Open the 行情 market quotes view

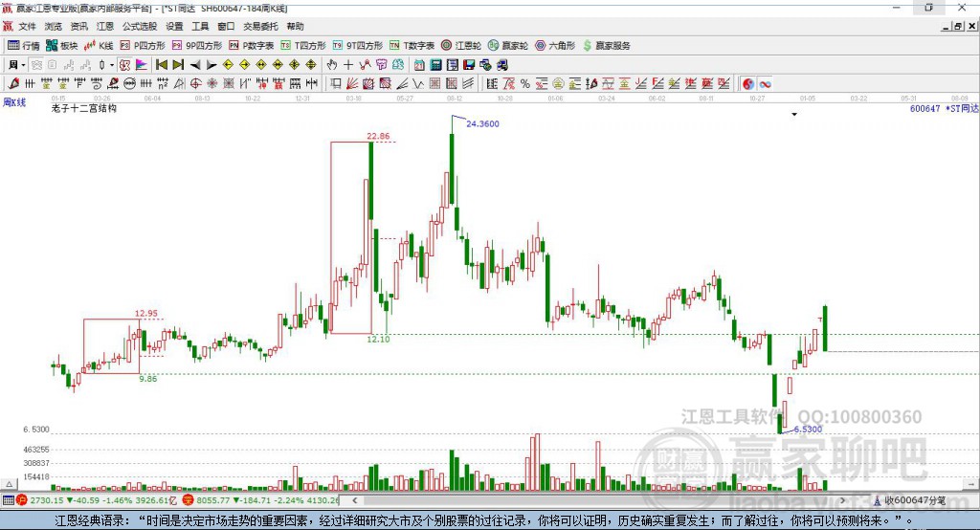tap(23, 46)
